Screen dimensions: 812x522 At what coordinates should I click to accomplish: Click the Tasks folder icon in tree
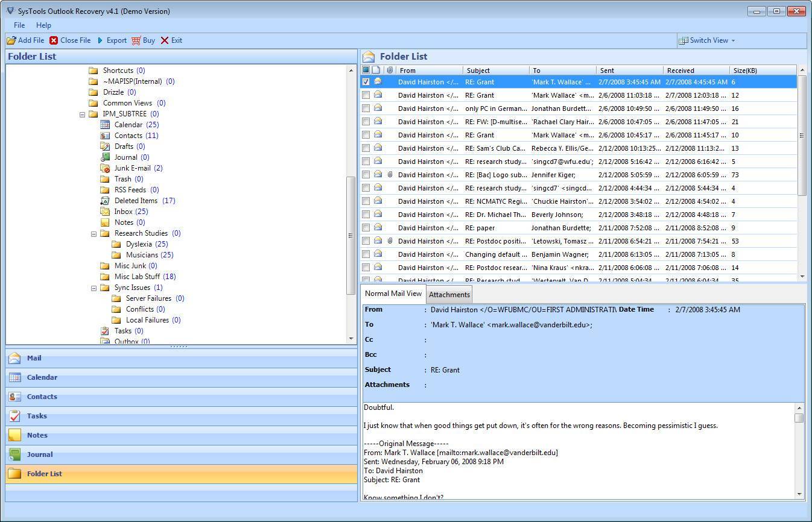(x=105, y=331)
